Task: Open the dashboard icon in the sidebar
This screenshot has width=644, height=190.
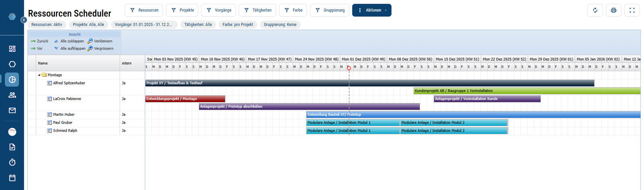Action: tap(12, 49)
